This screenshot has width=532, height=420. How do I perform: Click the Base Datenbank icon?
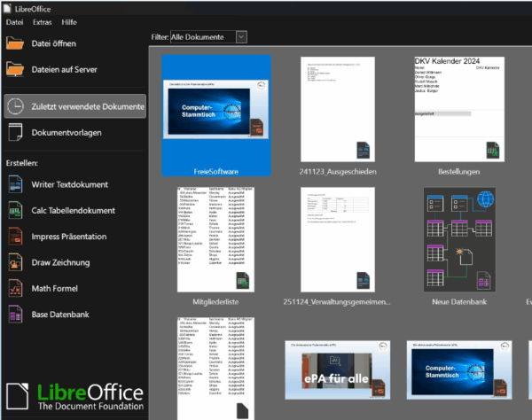[x=16, y=314]
